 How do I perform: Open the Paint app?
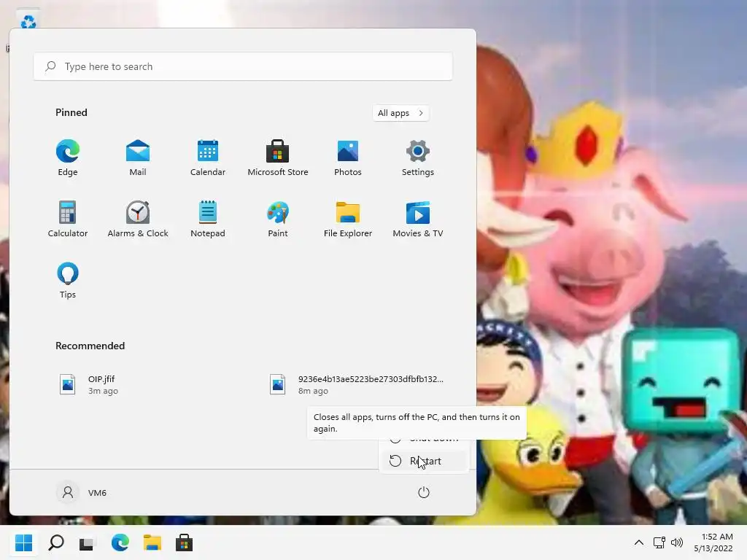click(x=278, y=219)
